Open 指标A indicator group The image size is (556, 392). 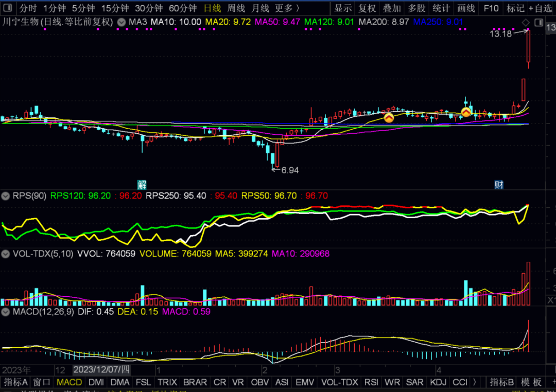tap(15, 382)
